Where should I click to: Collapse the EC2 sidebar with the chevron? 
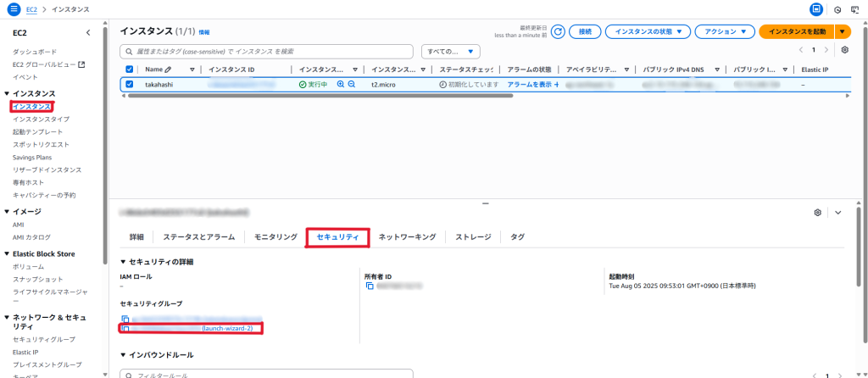click(x=88, y=33)
